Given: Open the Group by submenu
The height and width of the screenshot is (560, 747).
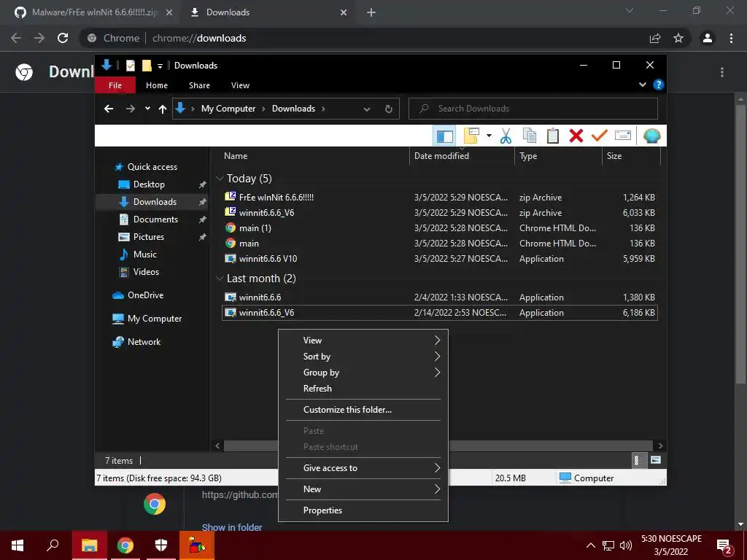Looking at the screenshot, I should pos(363,373).
